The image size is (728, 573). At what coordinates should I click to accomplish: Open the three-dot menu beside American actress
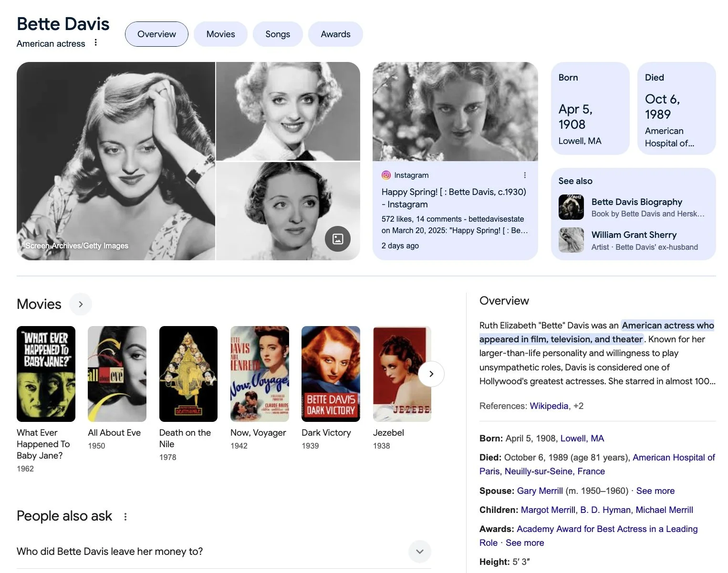click(x=96, y=42)
